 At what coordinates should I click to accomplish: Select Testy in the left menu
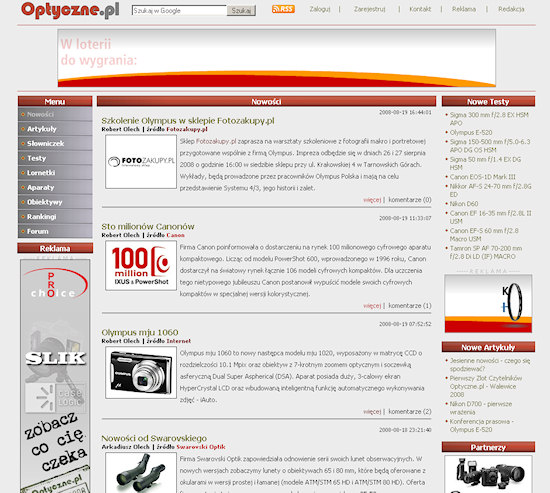(x=55, y=158)
